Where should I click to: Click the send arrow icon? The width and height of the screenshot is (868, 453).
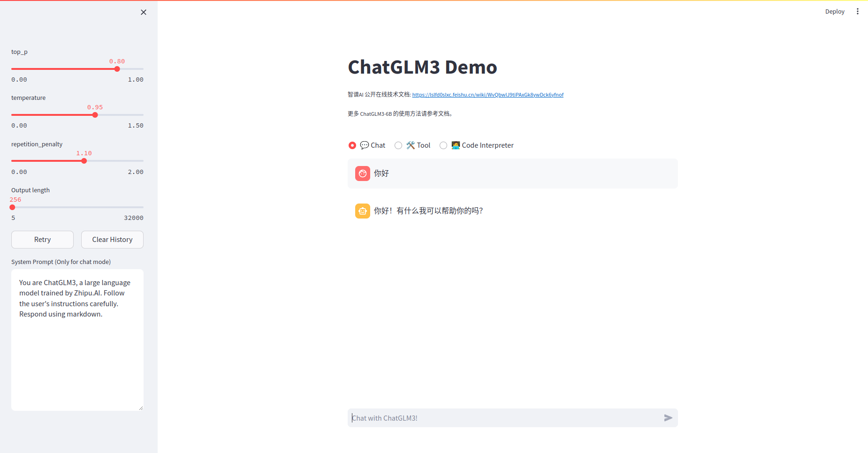coord(668,418)
